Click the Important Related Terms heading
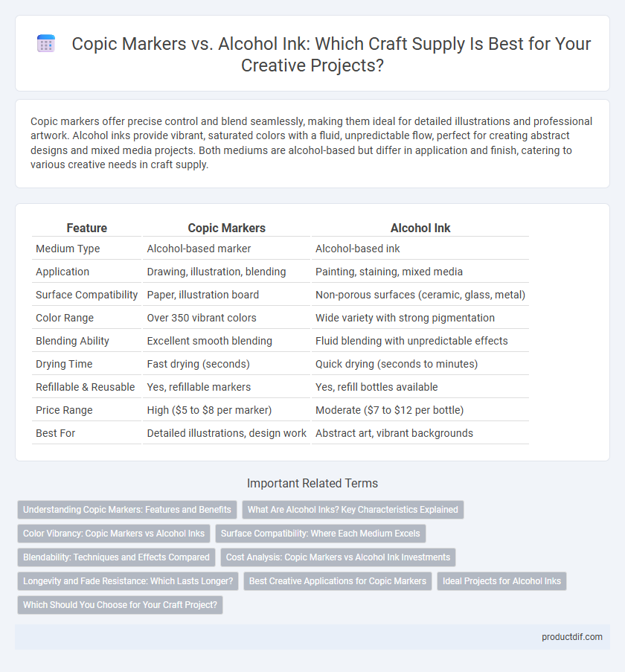Viewport: 625px width, 672px height. coord(312,484)
